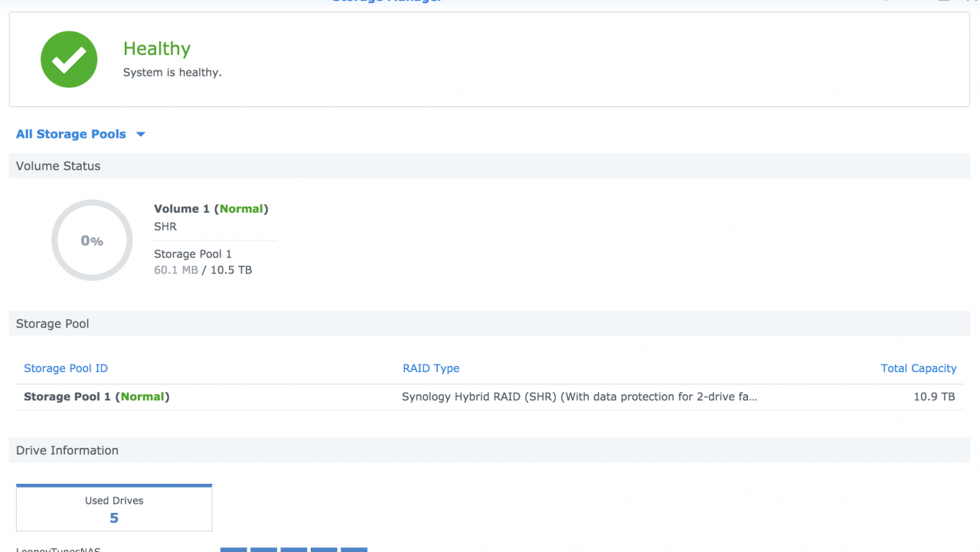Sort by the RAID Type column
980x552 pixels.
[x=431, y=368]
